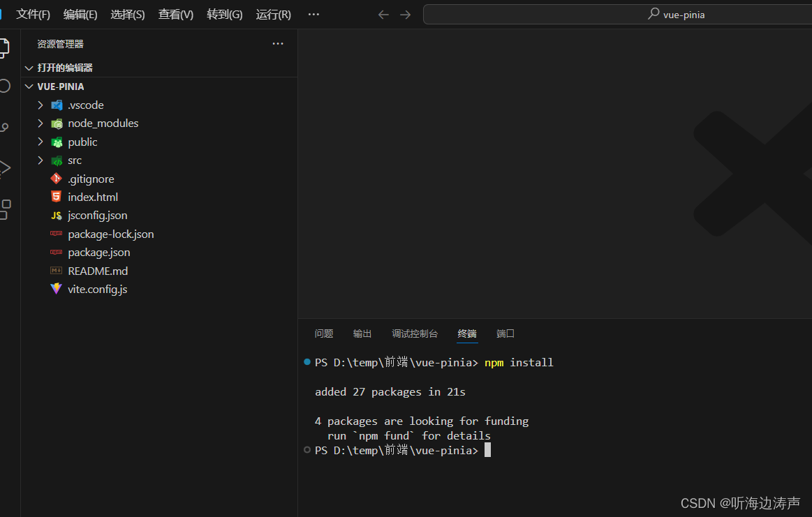Click the markdown icon beside README.md
Image resolution: width=812 pixels, height=517 pixels.
coord(56,271)
